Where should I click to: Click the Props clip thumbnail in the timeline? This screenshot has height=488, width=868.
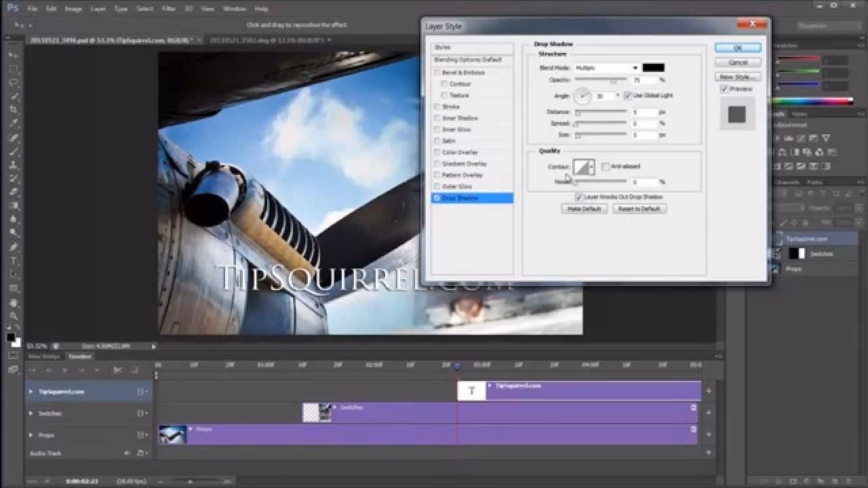click(173, 434)
